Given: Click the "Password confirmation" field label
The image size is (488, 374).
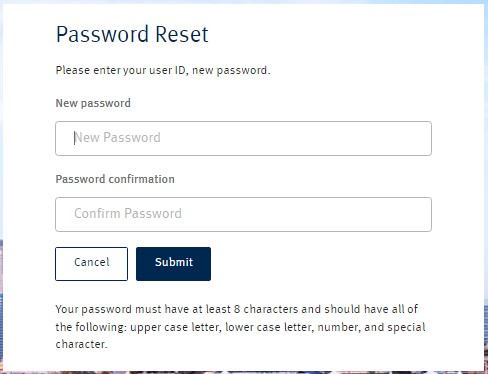Looking at the screenshot, I should [115, 179].
